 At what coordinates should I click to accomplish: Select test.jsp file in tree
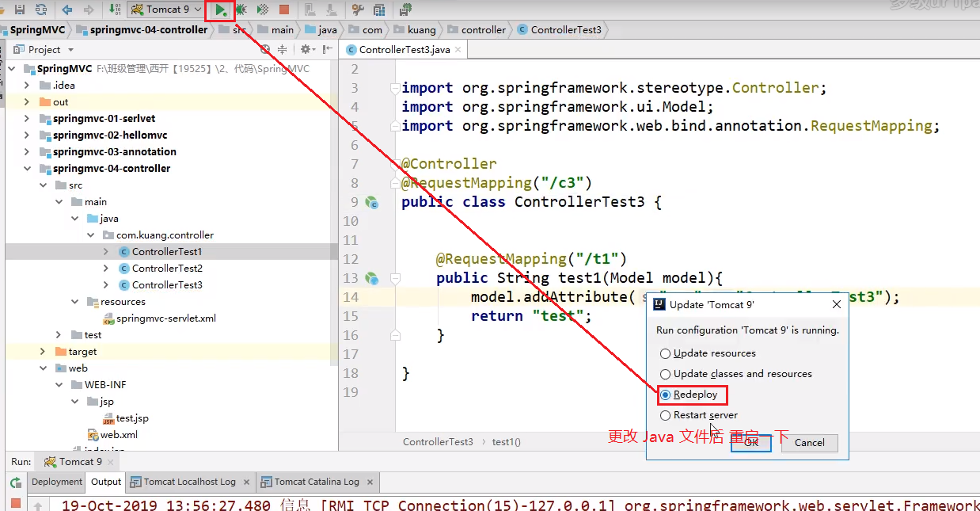pyautogui.click(x=125, y=418)
